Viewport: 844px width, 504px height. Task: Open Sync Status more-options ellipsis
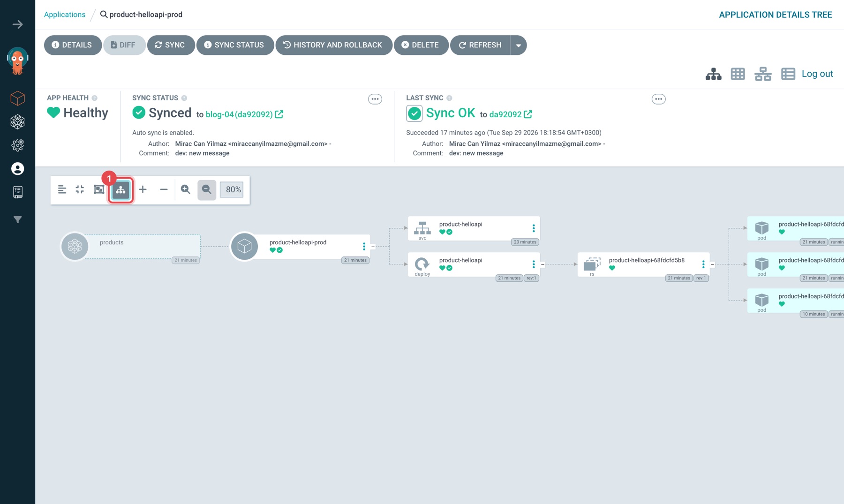[x=375, y=99]
